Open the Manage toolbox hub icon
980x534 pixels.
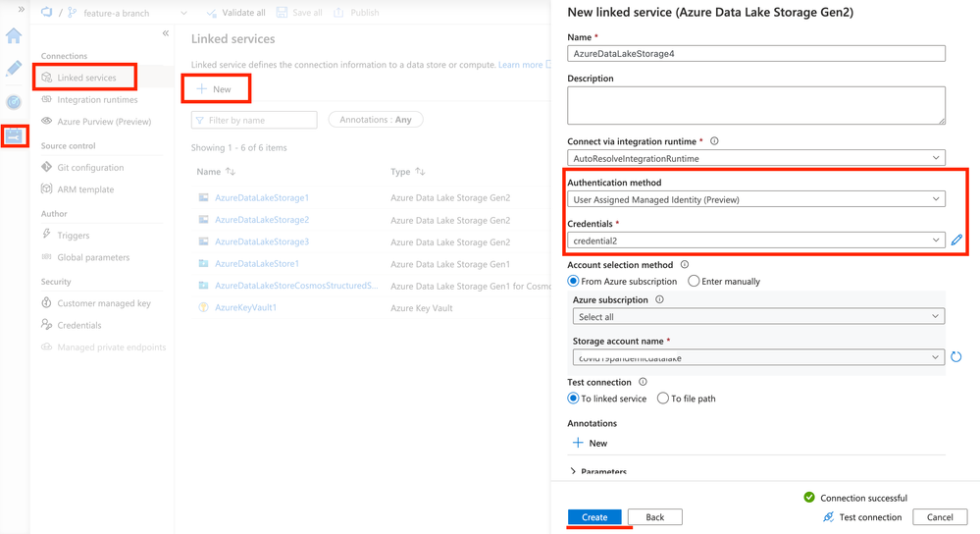pyautogui.click(x=14, y=135)
